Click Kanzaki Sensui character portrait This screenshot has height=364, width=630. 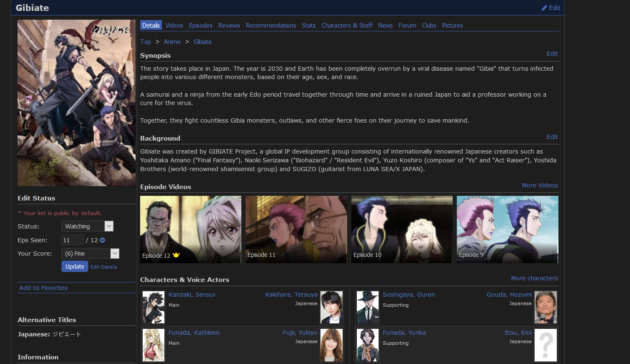tap(154, 308)
